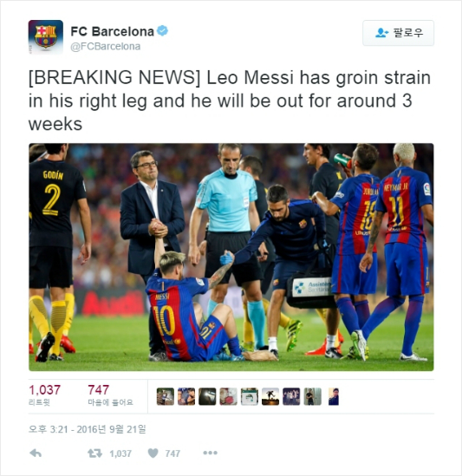Image resolution: width=462 pixels, height=476 pixels.
Task: Retweet using the retweet arrows icon
Action: 94,453
